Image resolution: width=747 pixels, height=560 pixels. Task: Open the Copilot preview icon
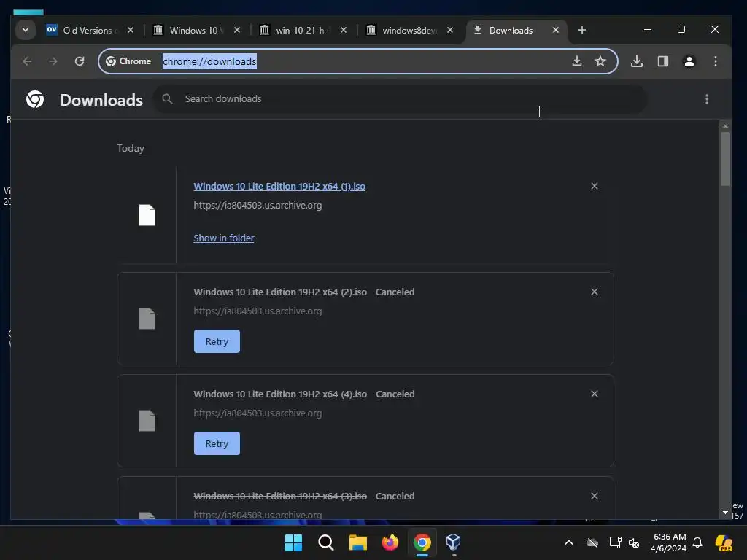(724, 542)
